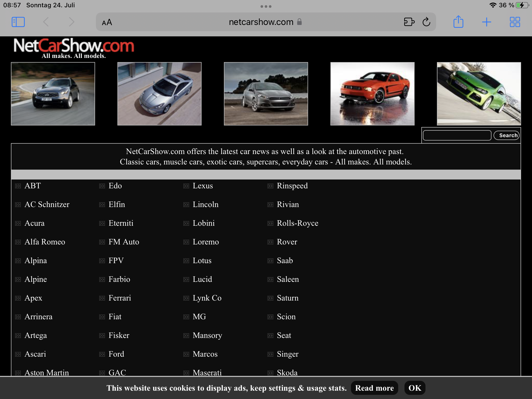Viewport: 532px width, 399px height.
Task: Open the Fisker make link
Action: pyautogui.click(x=119, y=335)
